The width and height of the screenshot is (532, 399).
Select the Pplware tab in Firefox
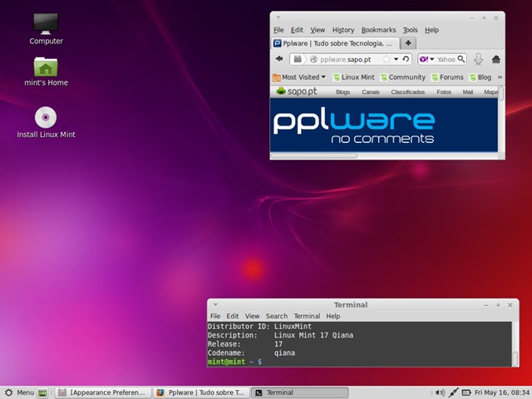click(335, 43)
